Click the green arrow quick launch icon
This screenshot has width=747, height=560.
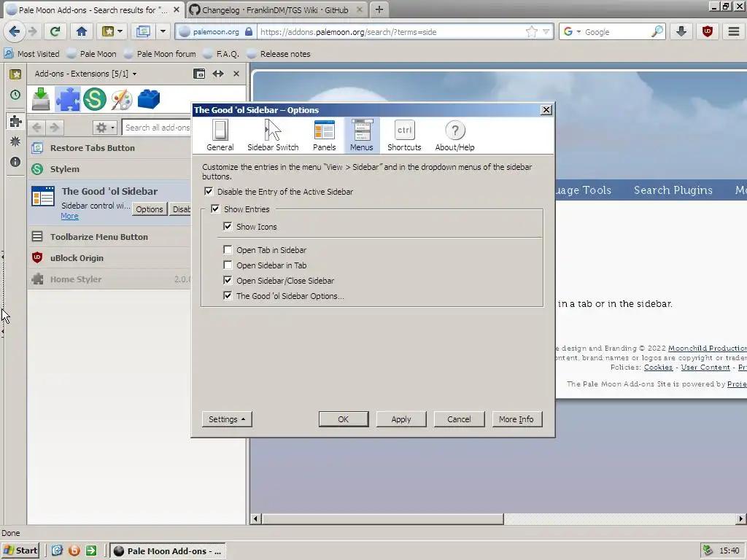(91, 551)
